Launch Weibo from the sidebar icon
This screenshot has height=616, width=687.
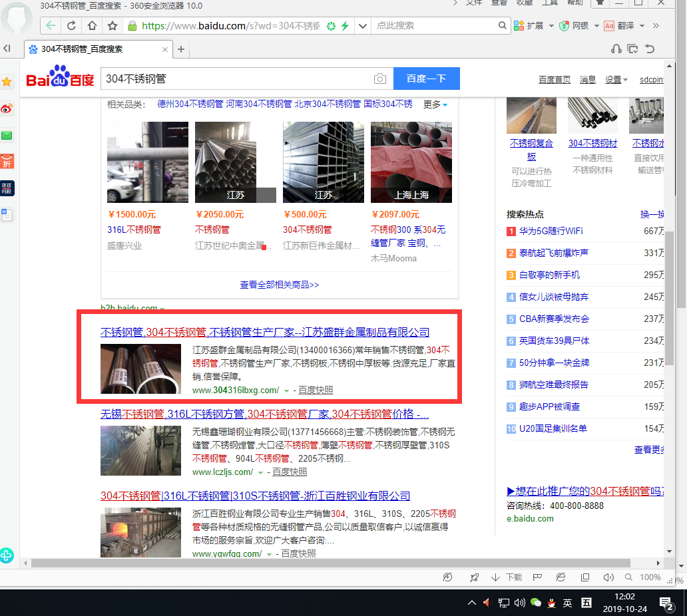pyautogui.click(x=7, y=108)
